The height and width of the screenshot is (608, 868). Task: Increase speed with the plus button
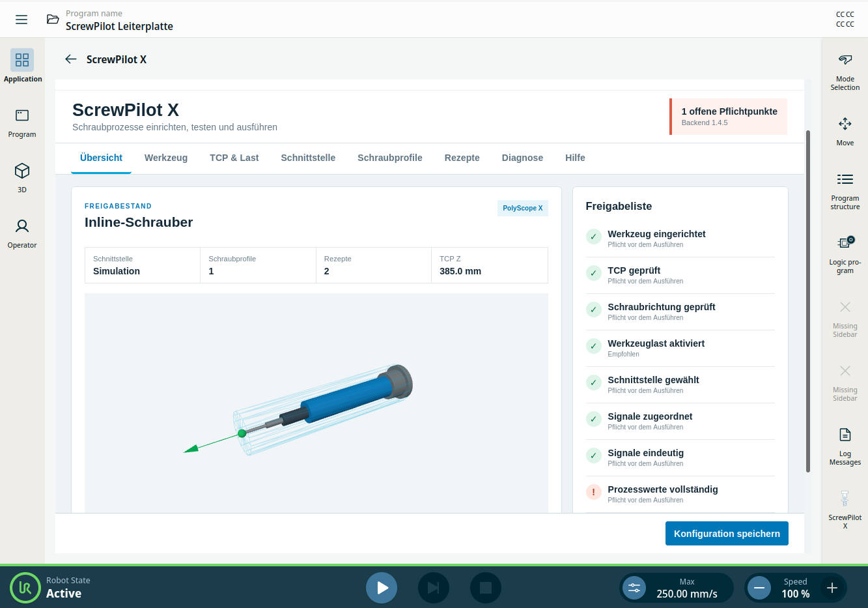point(832,588)
